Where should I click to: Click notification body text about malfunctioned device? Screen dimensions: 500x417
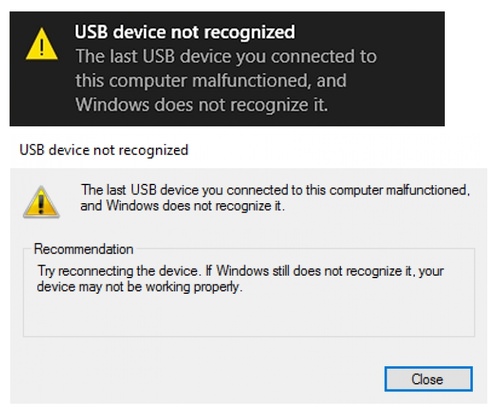click(226, 80)
